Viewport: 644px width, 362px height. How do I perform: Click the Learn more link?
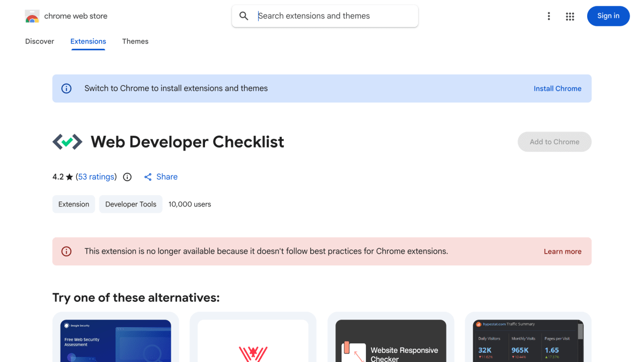562,252
